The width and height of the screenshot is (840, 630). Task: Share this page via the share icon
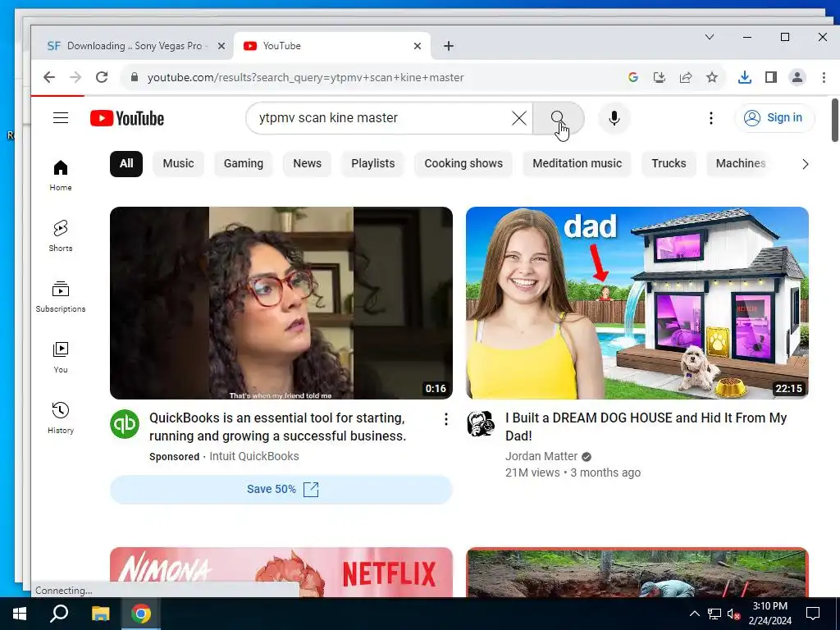[686, 77]
